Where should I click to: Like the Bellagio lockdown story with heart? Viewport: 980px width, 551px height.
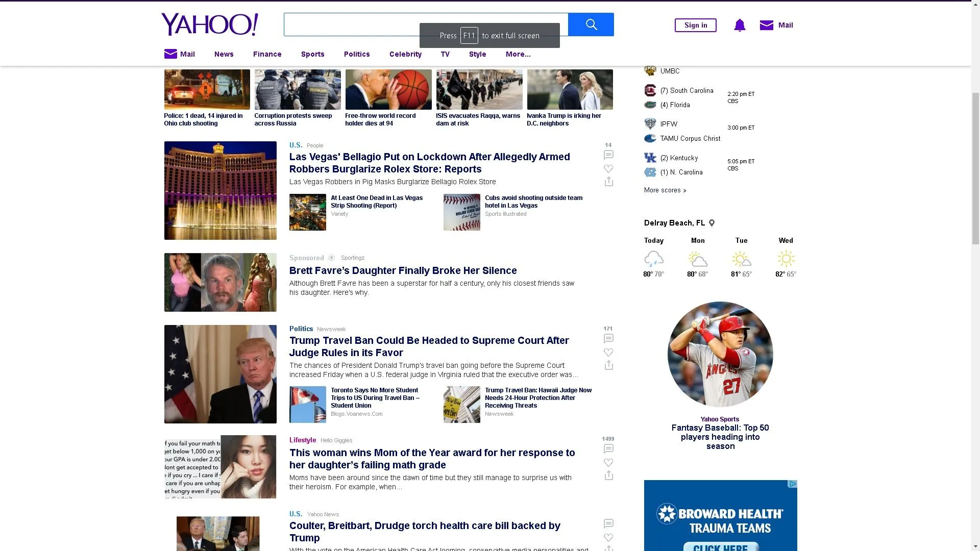[608, 168]
